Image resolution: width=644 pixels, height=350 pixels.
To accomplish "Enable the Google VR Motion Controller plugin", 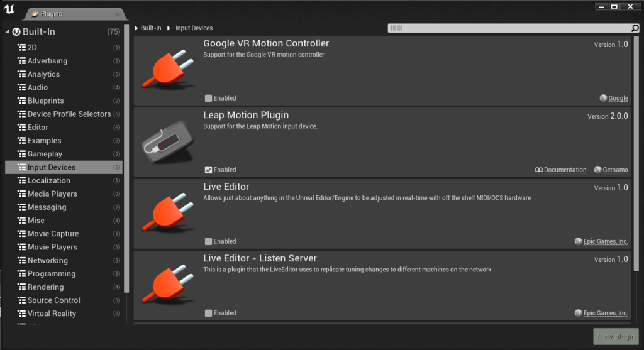I will click(x=209, y=99).
